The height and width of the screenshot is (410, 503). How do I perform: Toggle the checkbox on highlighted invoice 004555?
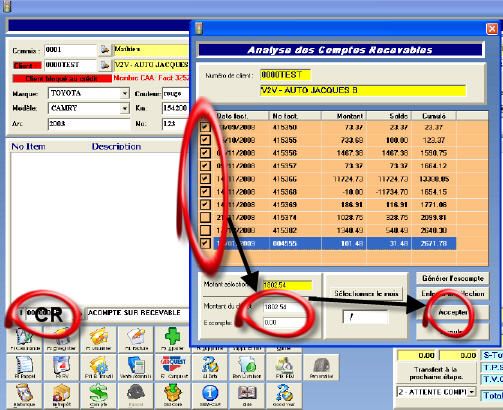(205, 243)
